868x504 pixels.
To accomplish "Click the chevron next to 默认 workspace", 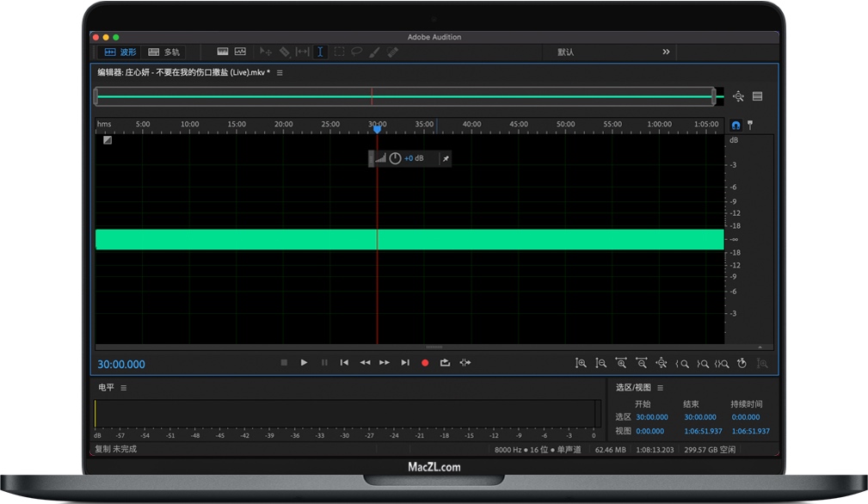I will point(666,52).
